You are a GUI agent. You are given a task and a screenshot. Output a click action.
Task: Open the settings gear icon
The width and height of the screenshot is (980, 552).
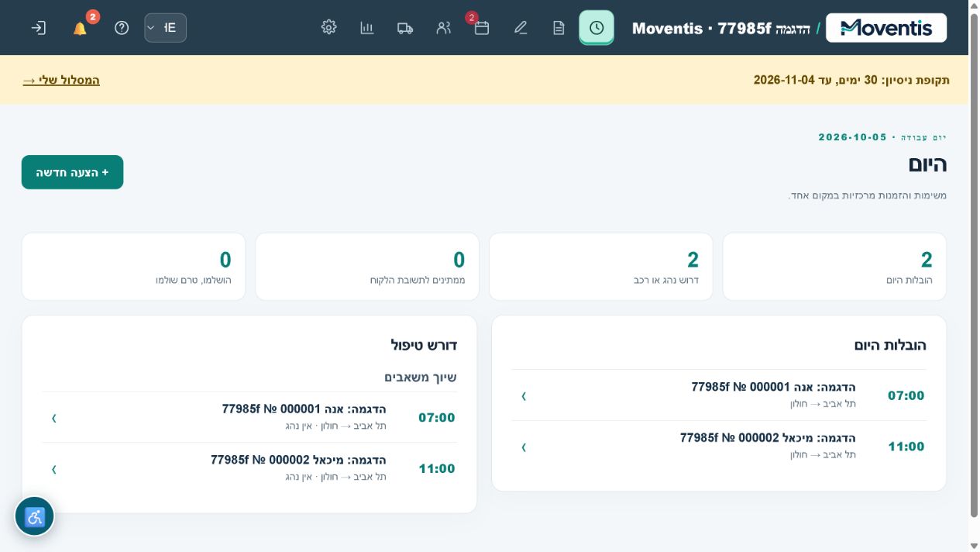click(329, 28)
